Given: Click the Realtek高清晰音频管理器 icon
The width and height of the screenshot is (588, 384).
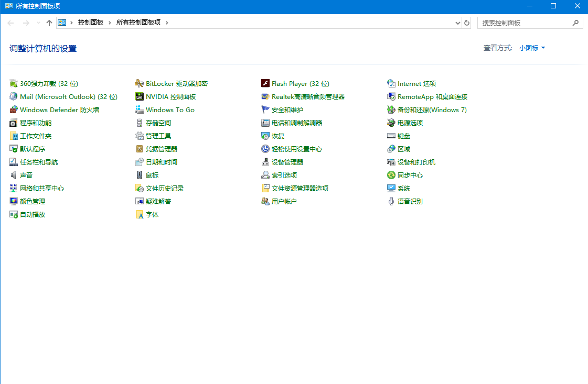Looking at the screenshot, I should point(265,96).
